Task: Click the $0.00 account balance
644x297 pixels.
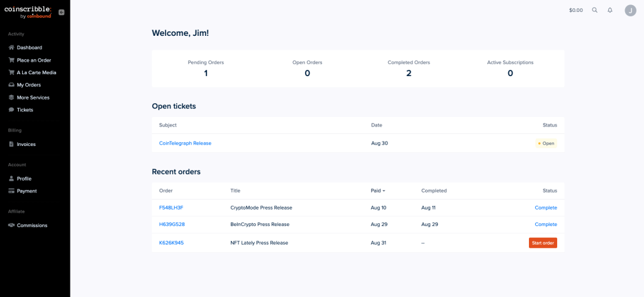Action: 575,10
